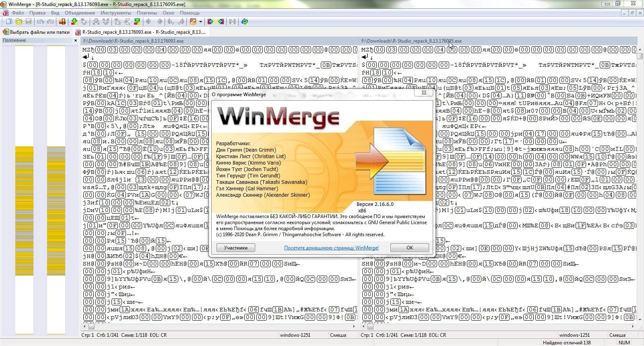This screenshot has width=644, height=346.
Task: Refresh the comparison with green arrows icon
Action: pos(244,22)
